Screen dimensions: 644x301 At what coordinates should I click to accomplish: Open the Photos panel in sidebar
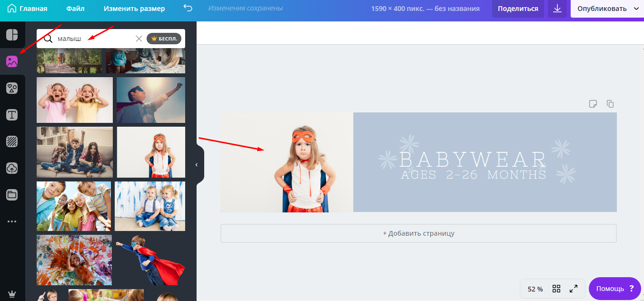[12, 61]
